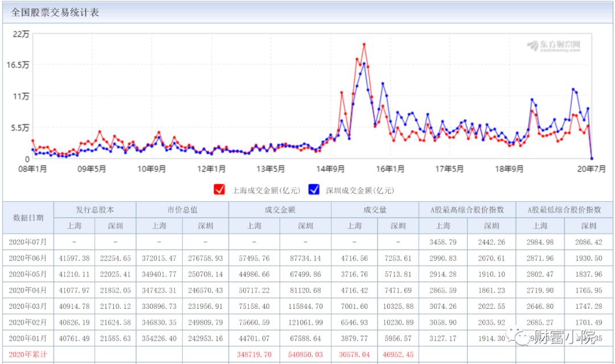Screen dimensions: 615x364
Task: Click the 深圳 subheader under 成交量
Action: 398,226
